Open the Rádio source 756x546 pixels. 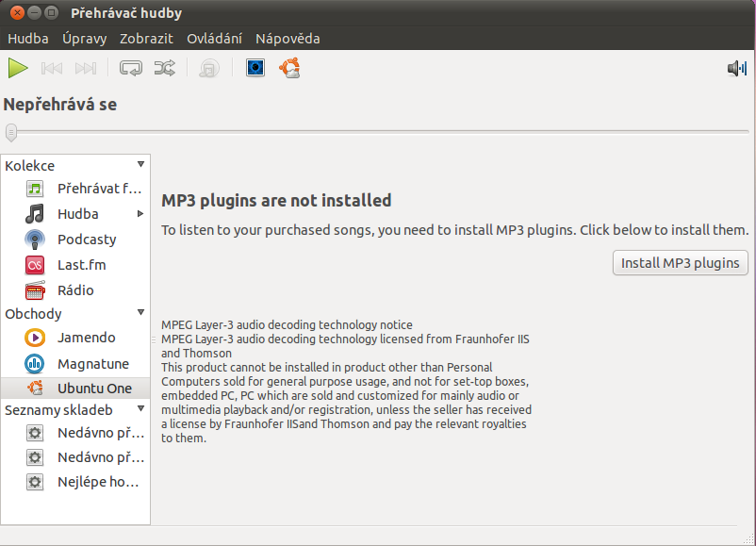click(x=75, y=290)
